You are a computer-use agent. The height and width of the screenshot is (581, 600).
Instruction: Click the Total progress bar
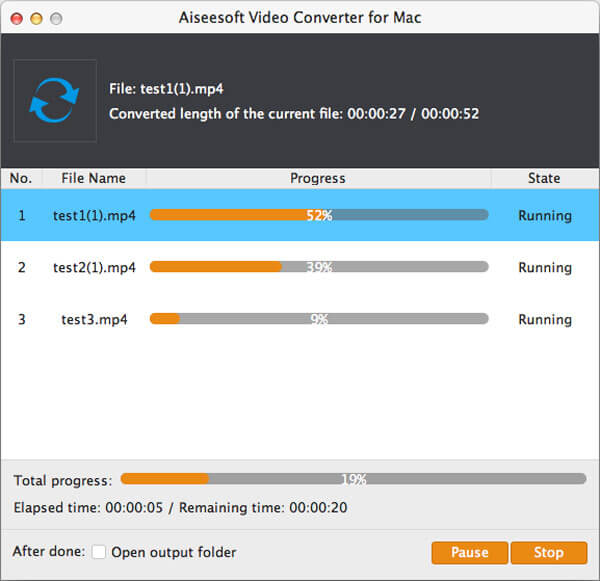coord(353,479)
